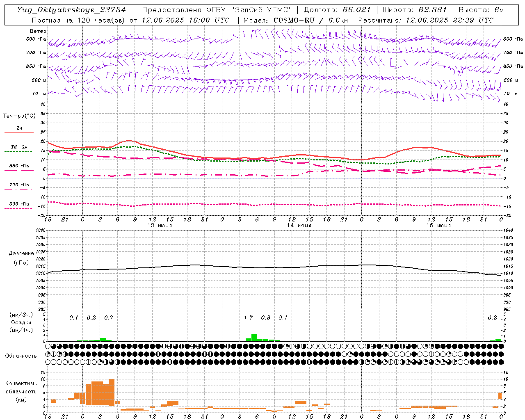Select the forecast start 12.06.2025 18:00 UTC
The image size is (525, 420).
pyautogui.click(x=185, y=20)
